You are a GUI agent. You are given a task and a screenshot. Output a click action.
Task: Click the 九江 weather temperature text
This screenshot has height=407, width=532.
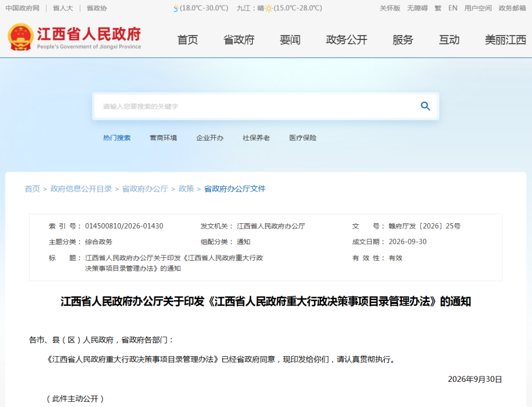pos(298,8)
